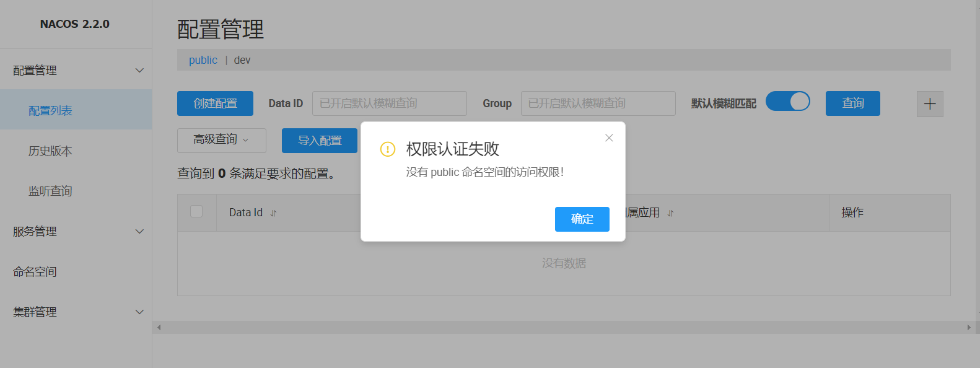The image size is (980, 368).
Task: Open 监听查询 in the sidebar
Action: coord(50,191)
